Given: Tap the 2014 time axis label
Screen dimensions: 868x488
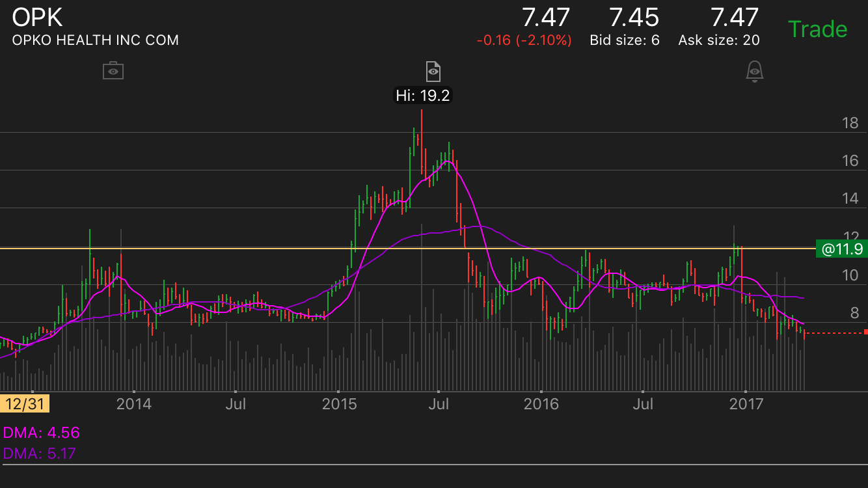Looking at the screenshot, I should coord(133,404).
